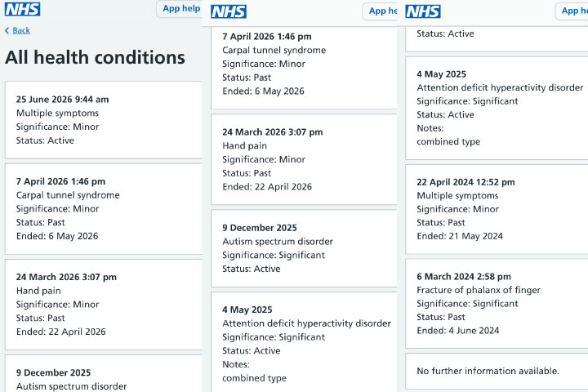Select Hand pain card ended 22 April in first panel
588x392 pixels.
[104, 305]
